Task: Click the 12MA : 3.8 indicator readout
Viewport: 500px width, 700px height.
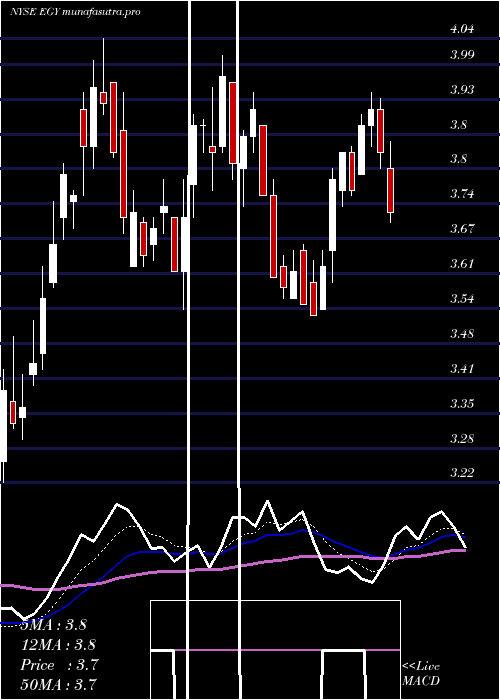Action: pos(58,645)
